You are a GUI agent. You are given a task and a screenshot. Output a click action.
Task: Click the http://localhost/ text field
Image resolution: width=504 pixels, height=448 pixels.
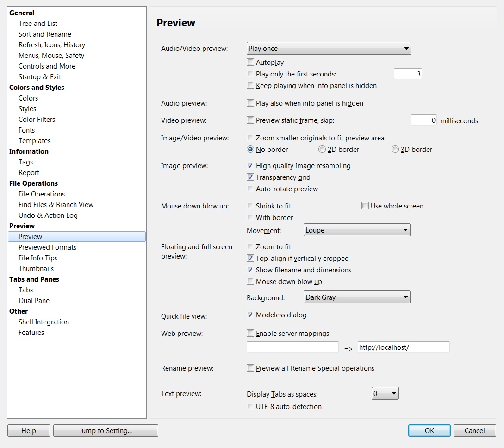coord(403,347)
